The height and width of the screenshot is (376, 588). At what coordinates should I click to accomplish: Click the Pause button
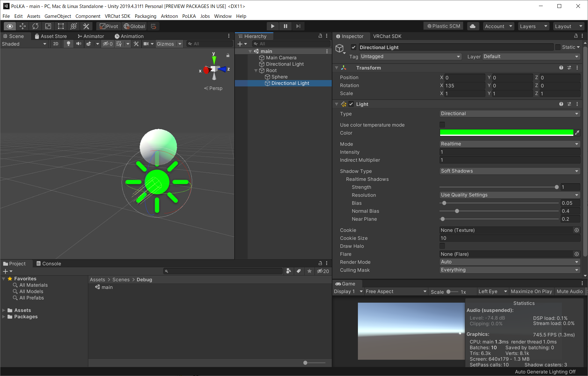pos(286,26)
